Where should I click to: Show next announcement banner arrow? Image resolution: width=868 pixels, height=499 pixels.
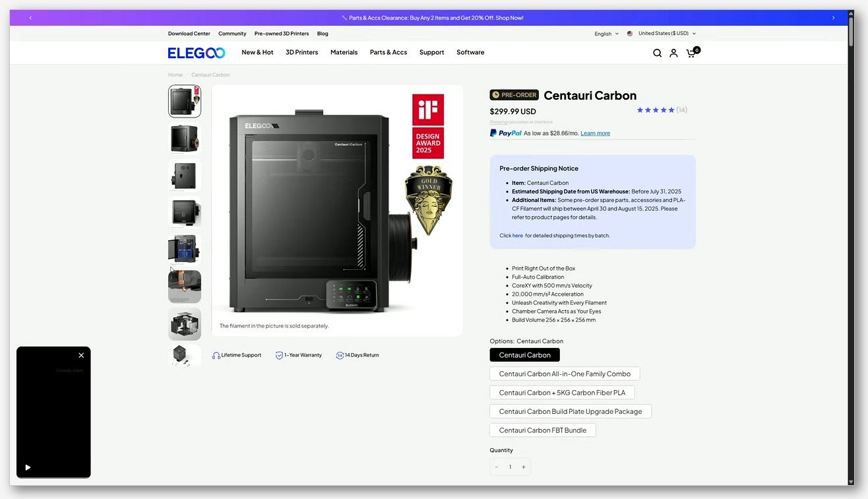tap(833, 18)
